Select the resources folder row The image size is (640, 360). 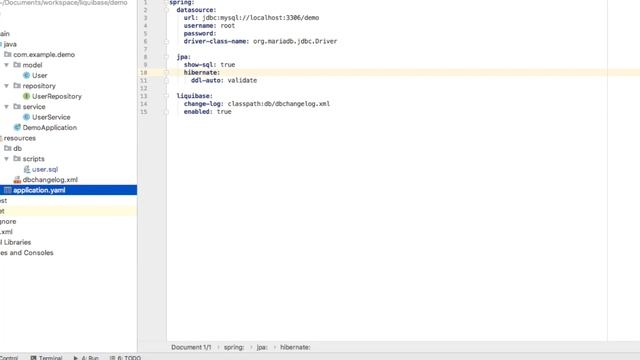click(69, 138)
